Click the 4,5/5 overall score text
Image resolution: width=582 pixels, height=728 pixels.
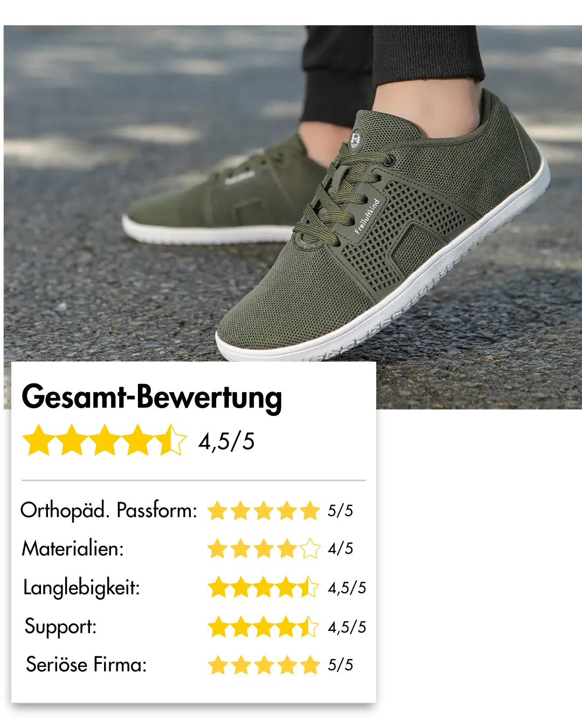click(226, 441)
